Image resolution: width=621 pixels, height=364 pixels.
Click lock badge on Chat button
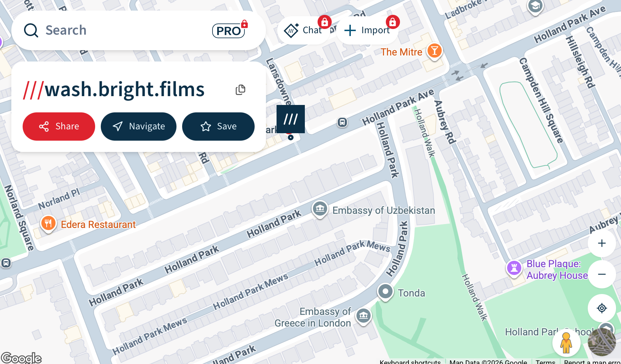click(x=325, y=22)
